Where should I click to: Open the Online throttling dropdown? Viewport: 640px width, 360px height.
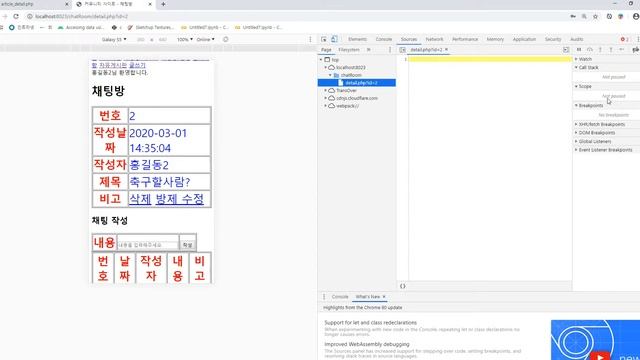coord(205,40)
